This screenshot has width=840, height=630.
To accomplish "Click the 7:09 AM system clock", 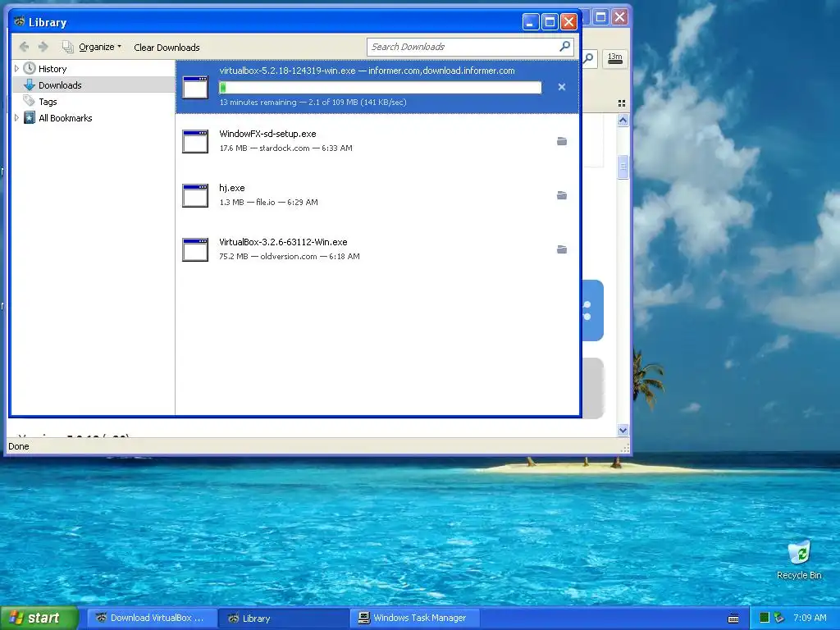I will (810, 618).
